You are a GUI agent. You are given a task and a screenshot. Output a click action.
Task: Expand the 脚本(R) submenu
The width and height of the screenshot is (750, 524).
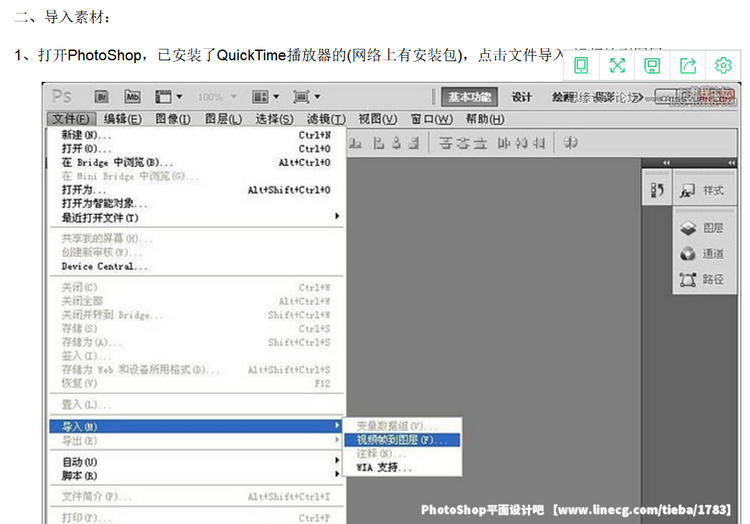point(196,476)
